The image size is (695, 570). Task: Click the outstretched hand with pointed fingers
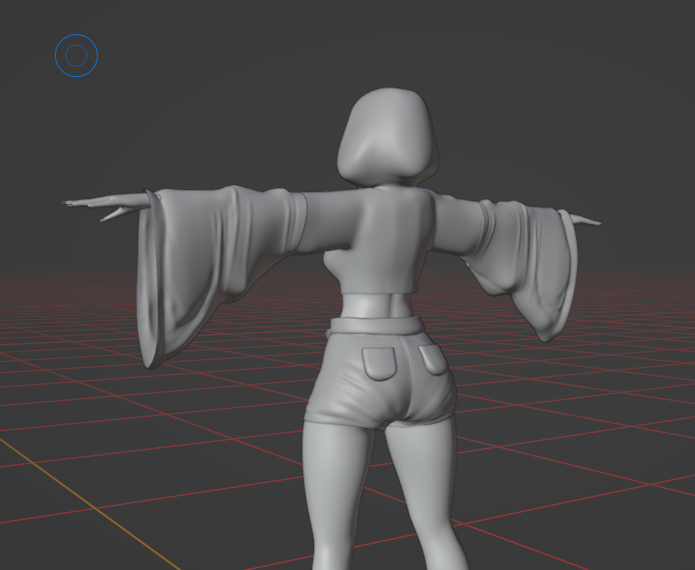tap(104, 205)
